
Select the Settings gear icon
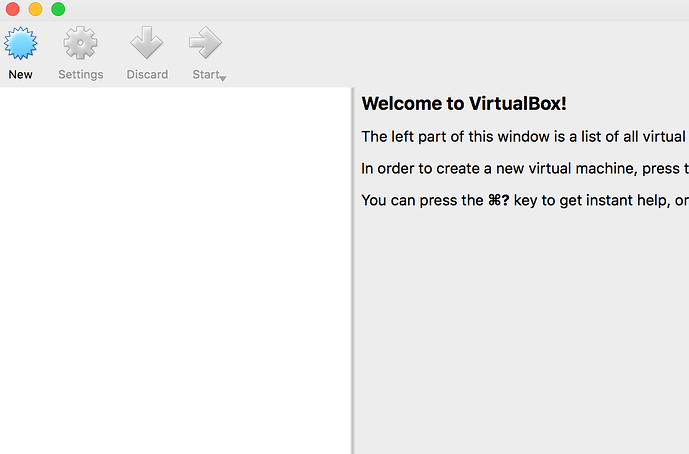pos(80,43)
